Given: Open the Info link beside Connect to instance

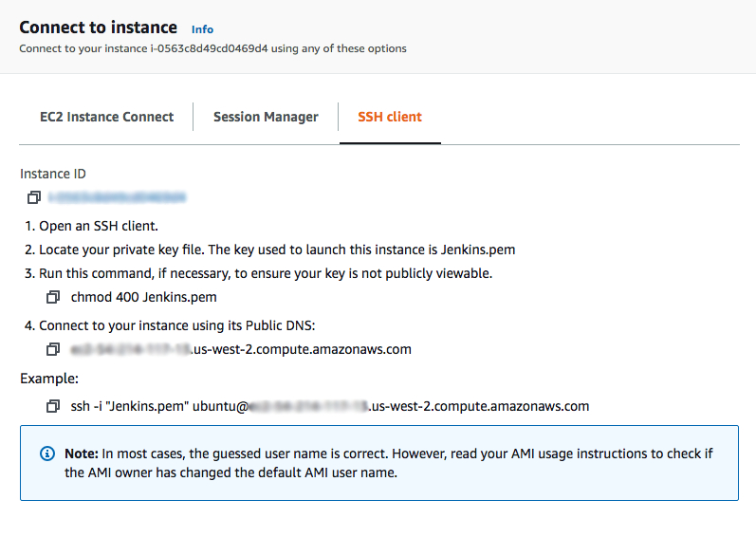Looking at the screenshot, I should (x=202, y=29).
